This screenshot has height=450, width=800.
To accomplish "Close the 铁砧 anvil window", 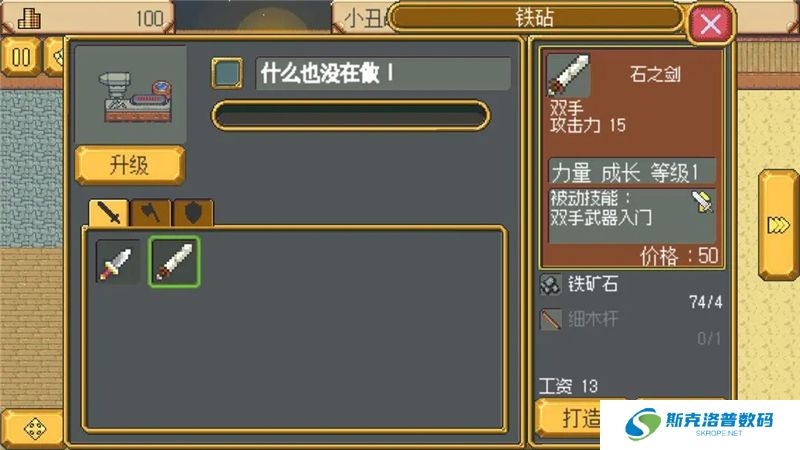I will 710,23.
